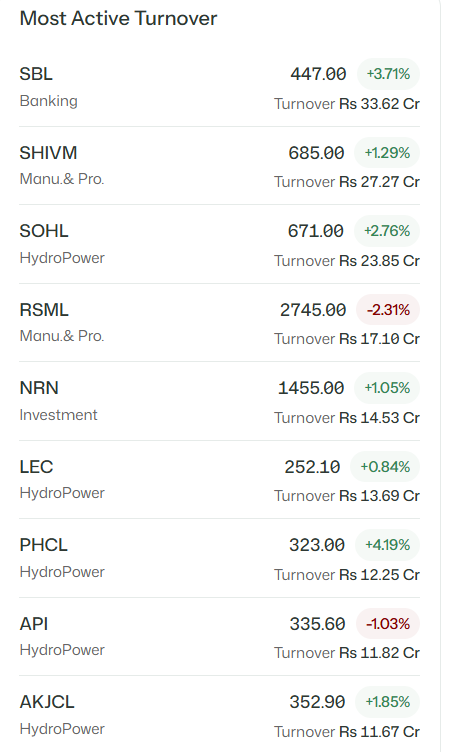The height and width of the screenshot is (752, 452).
Task: Click the -2.31% red change badge
Action: pyautogui.click(x=388, y=310)
